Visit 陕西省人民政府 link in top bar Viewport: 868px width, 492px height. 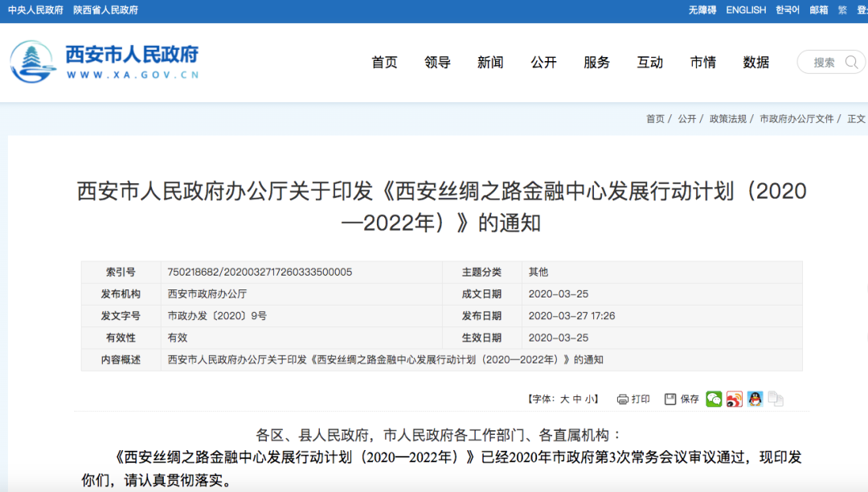[106, 10]
